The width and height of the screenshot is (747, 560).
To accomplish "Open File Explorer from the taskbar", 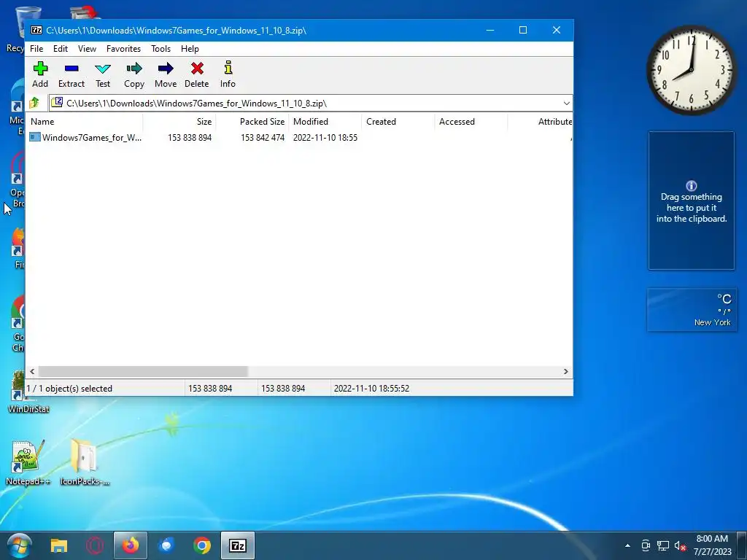I will (59, 545).
